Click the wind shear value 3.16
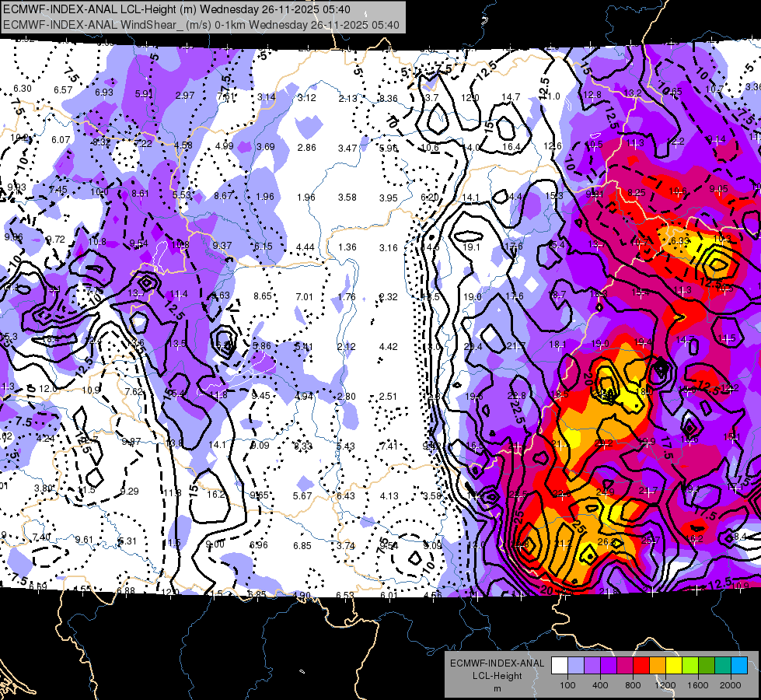The width and height of the screenshot is (761, 700). (x=388, y=248)
